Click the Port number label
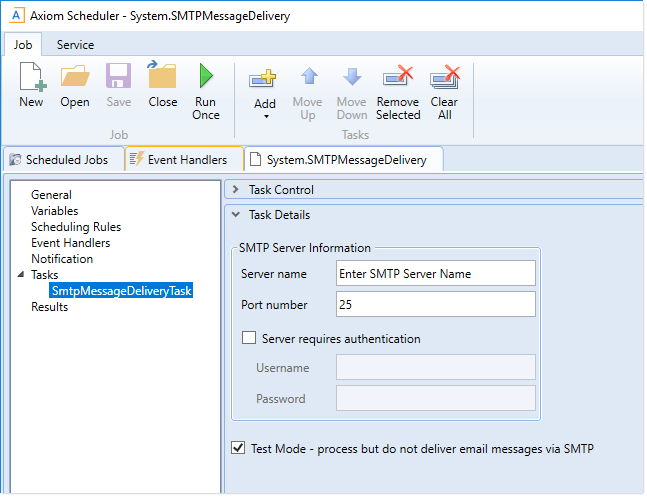Screen dimensions: 647x497 [274, 305]
